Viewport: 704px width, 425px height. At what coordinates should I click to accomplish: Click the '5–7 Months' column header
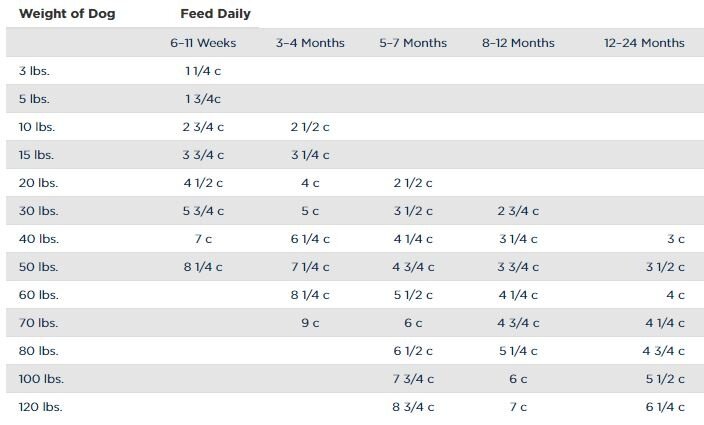(413, 43)
